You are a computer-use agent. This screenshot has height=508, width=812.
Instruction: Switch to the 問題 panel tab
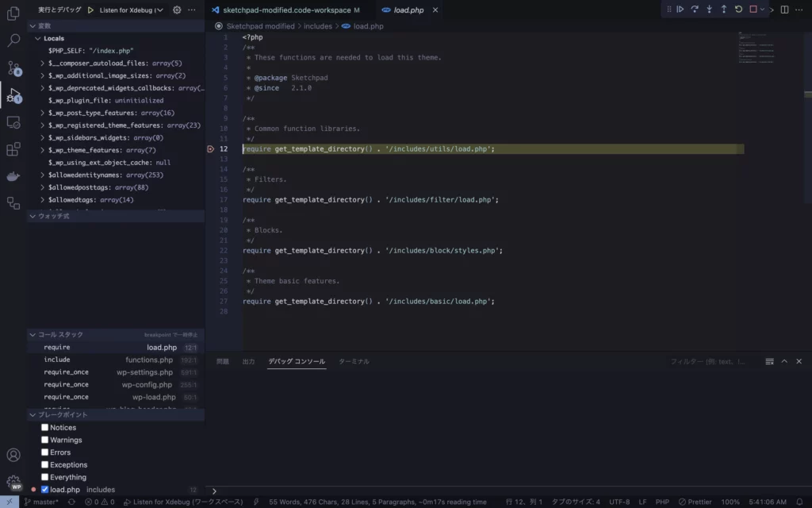(223, 361)
